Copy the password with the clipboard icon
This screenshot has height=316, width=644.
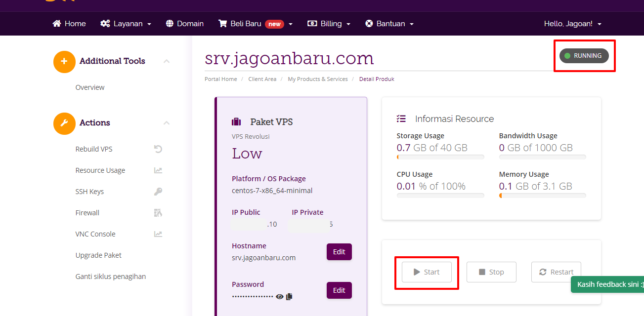[290, 296]
